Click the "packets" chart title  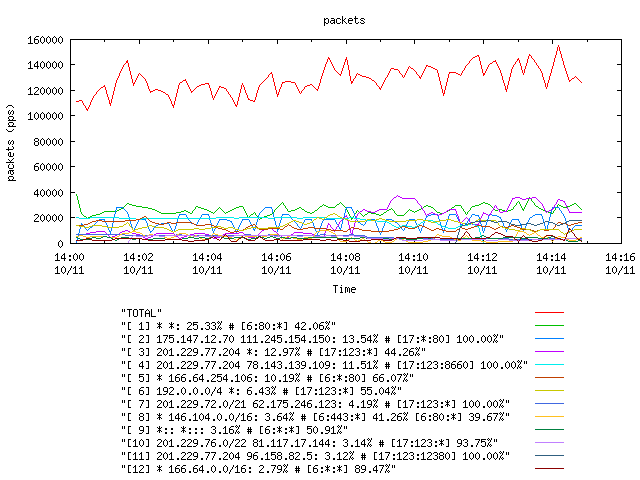344,20
